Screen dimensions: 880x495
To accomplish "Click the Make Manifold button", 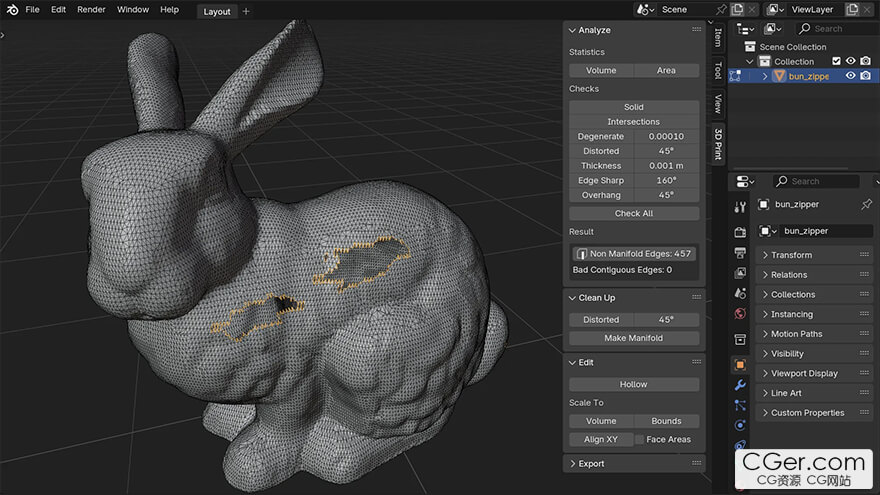I will (634, 338).
